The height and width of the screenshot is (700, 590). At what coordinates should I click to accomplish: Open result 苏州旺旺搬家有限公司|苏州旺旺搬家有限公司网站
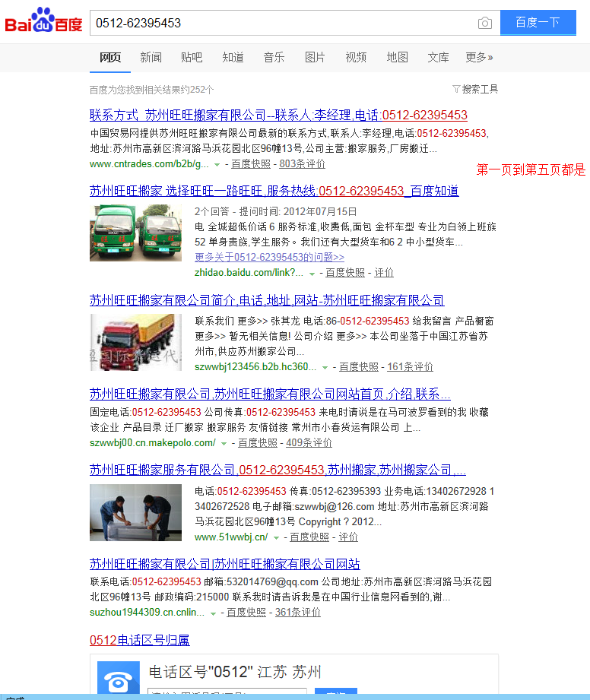point(224,564)
